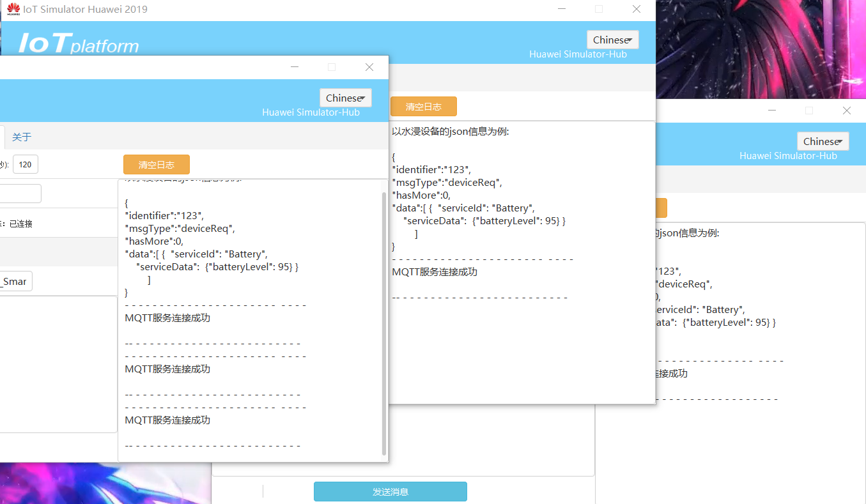Click the 已连接 connection status text
Viewport: 866px width, 504px height.
[x=21, y=224]
